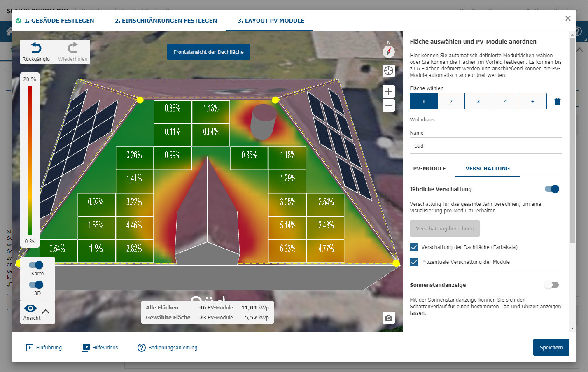The width and height of the screenshot is (588, 372).
Task: Turn off the Karte toggle
Action: (37, 265)
